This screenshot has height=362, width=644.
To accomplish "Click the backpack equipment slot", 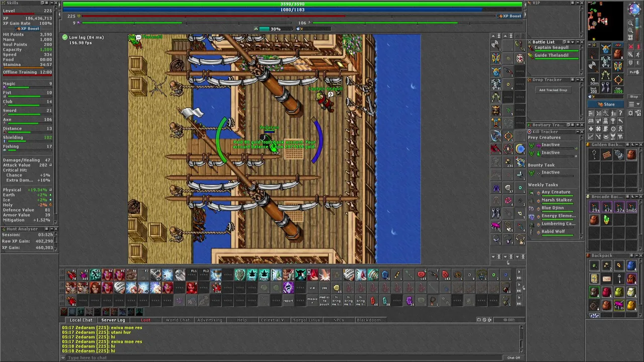I will pyautogui.click(x=618, y=53).
